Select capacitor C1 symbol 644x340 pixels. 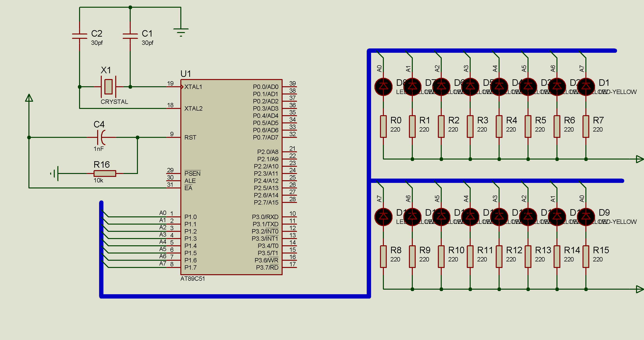(130, 36)
